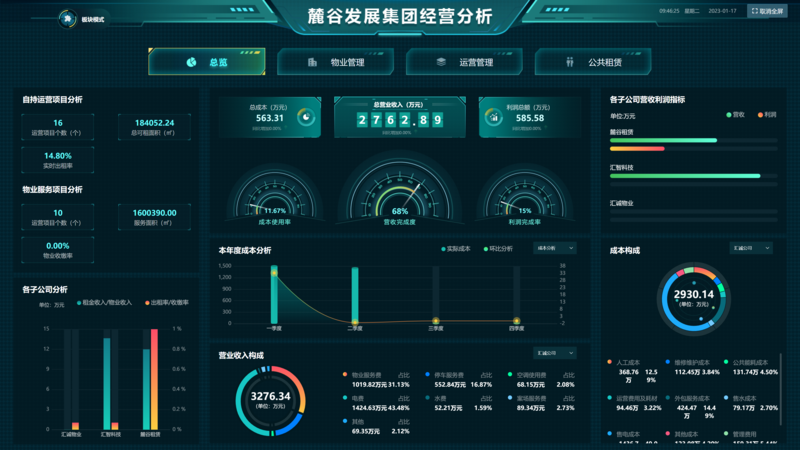Screen dimensions: 800x450
Task: Click the 3276.34 revenue donut chart
Action: pyautogui.click(x=270, y=401)
